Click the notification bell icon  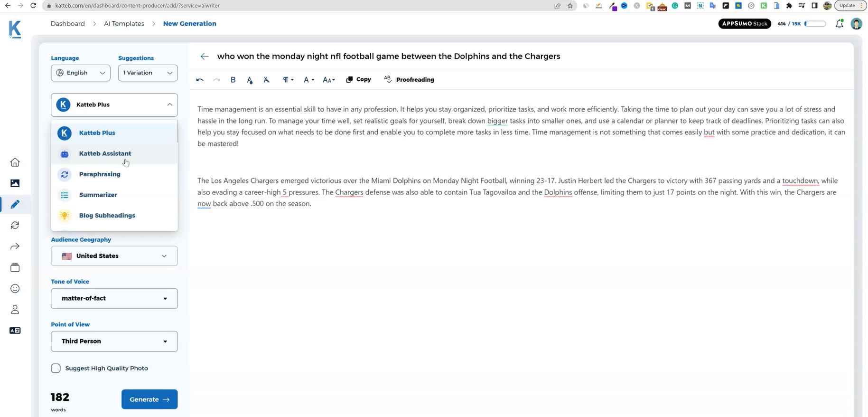click(839, 24)
